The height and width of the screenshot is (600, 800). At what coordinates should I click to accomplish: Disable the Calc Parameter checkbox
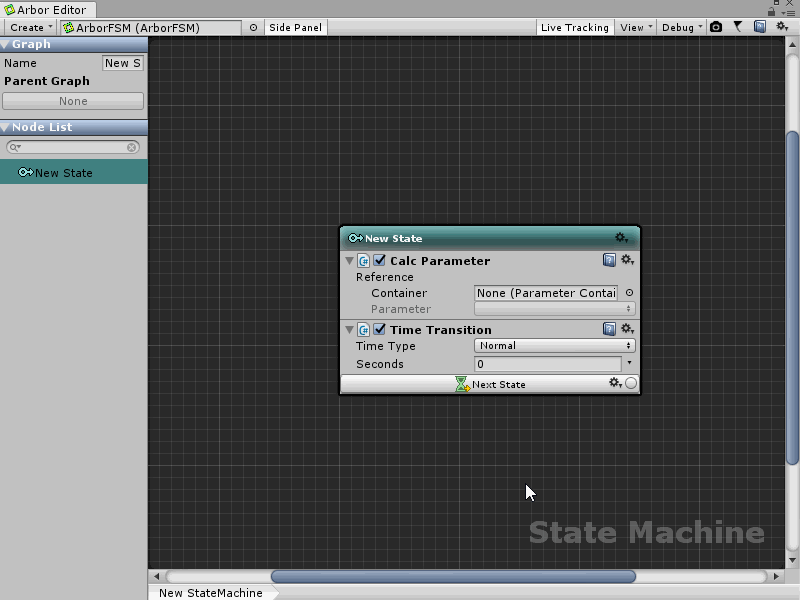[x=380, y=260]
